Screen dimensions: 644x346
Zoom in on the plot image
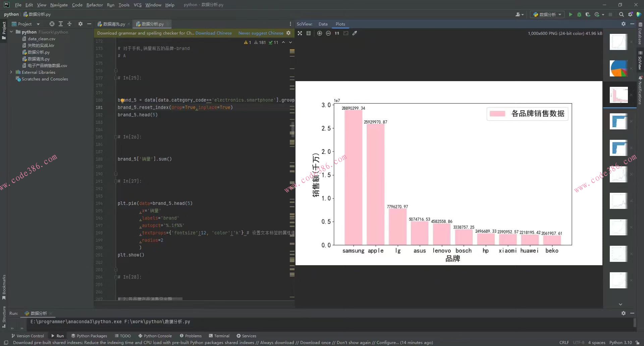tap(319, 33)
